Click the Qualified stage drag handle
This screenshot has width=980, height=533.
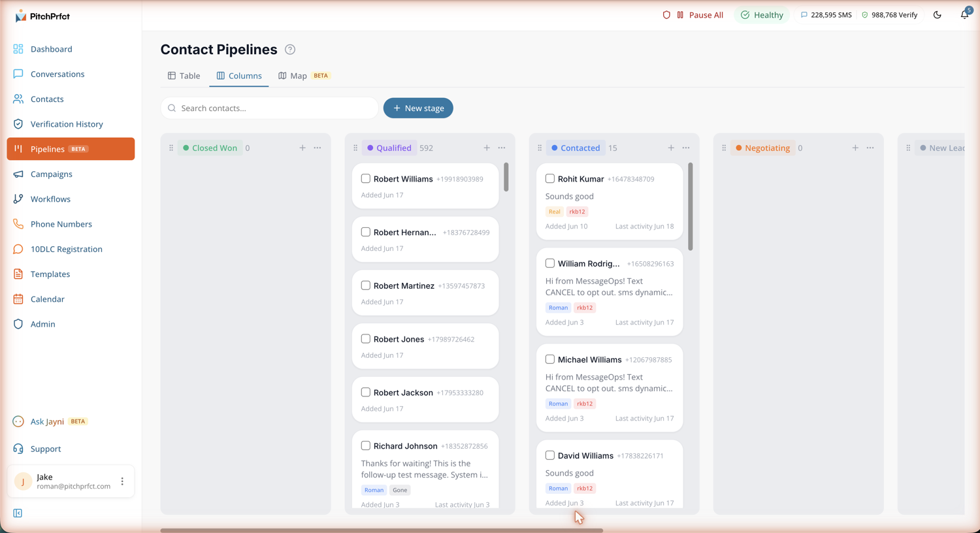click(355, 148)
